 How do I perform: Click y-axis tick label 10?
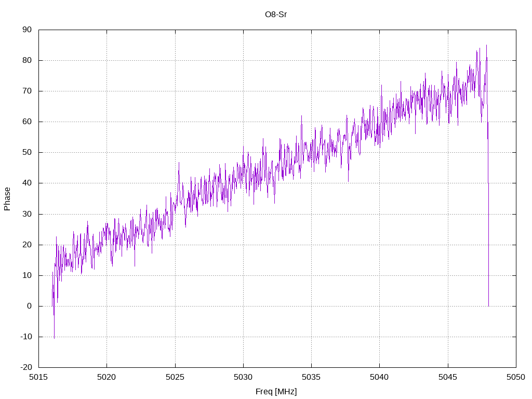point(27,275)
